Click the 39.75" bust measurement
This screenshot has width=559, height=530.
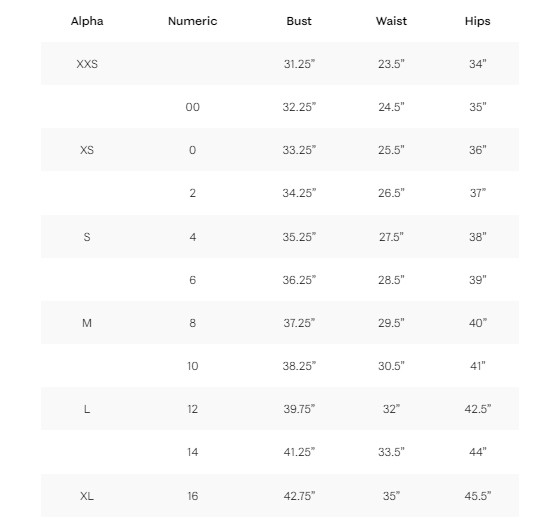(x=299, y=409)
